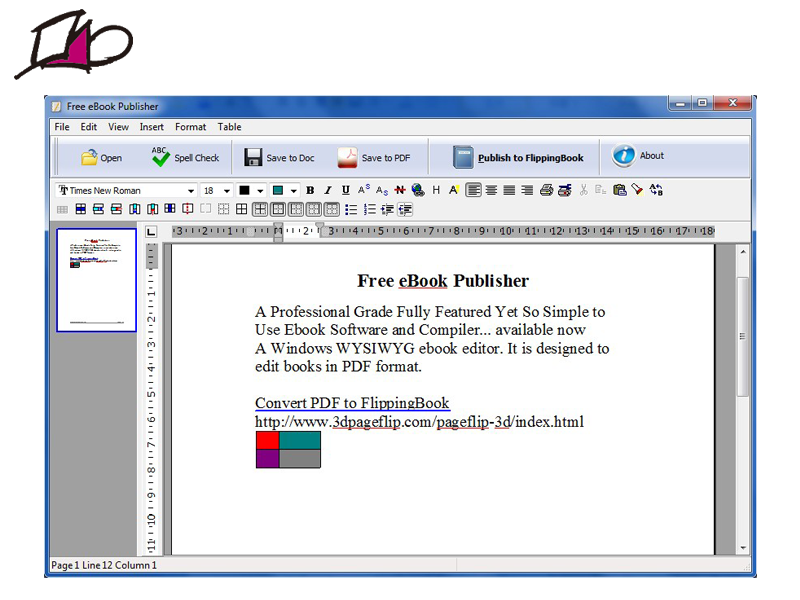Click the vertical scrollbar down arrow

point(743,548)
